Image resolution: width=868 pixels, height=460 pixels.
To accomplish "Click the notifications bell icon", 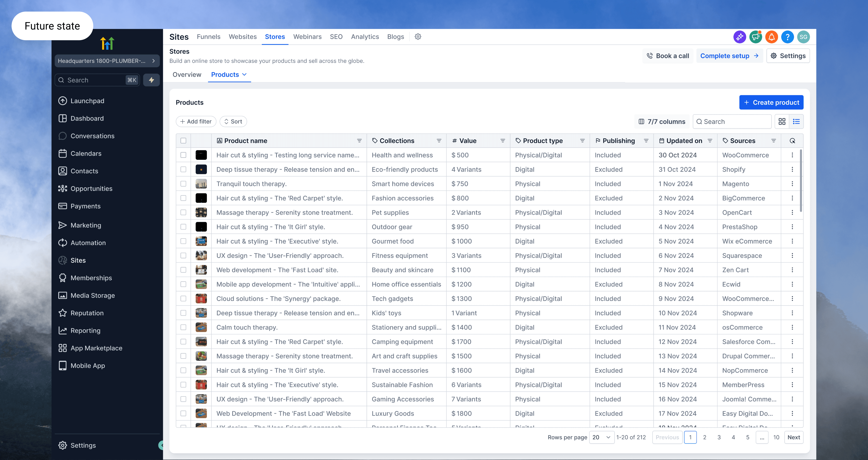I will click(x=771, y=37).
